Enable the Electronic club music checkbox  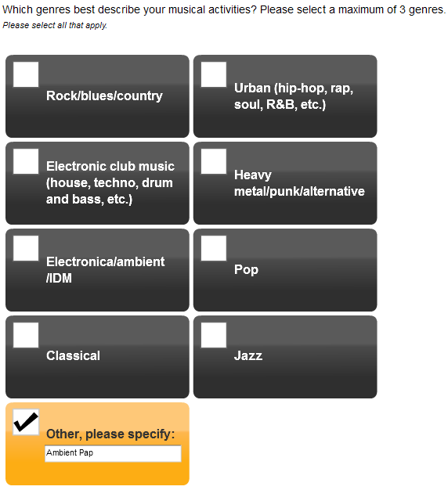click(x=26, y=161)
